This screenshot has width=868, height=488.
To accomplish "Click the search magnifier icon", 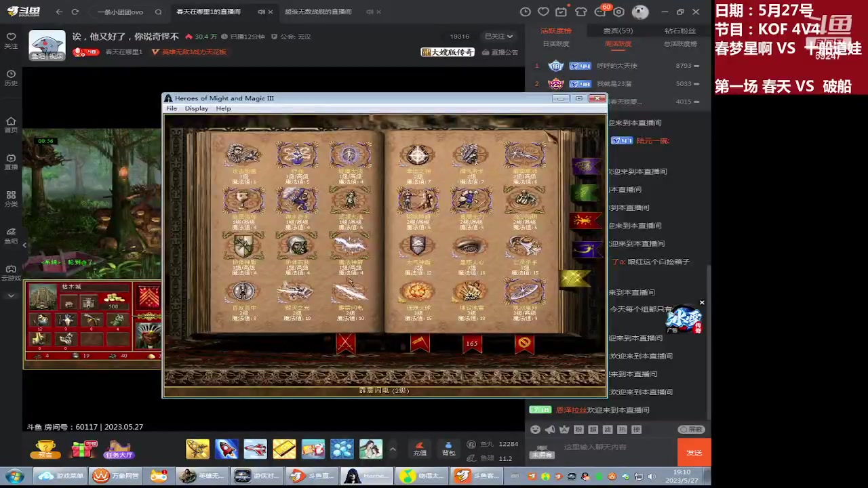I will point(158,12).
